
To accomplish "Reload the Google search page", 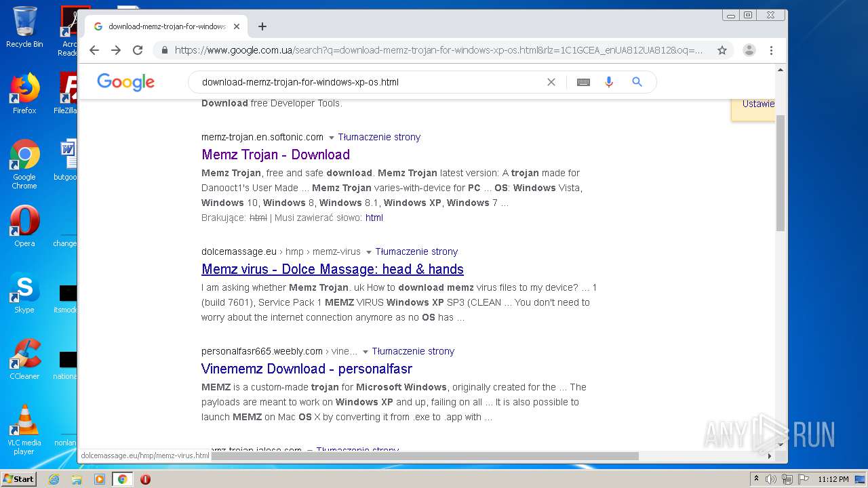I will click(x=138, y=50).
